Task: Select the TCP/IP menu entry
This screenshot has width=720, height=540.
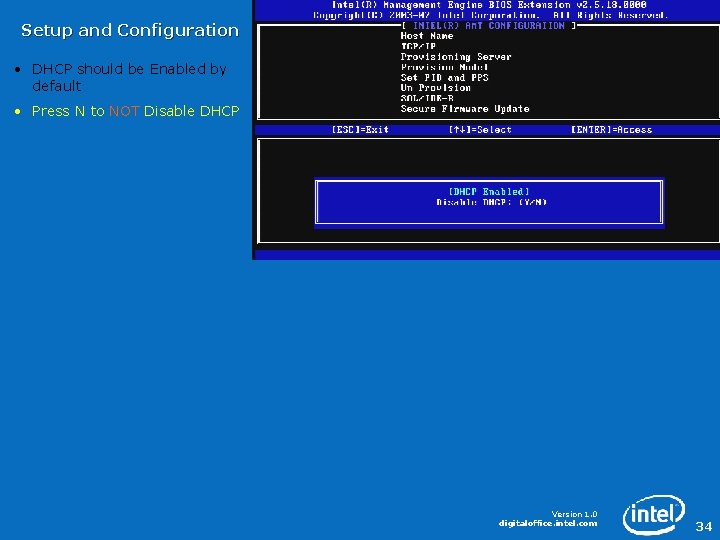Action: [x=418, y=46]
